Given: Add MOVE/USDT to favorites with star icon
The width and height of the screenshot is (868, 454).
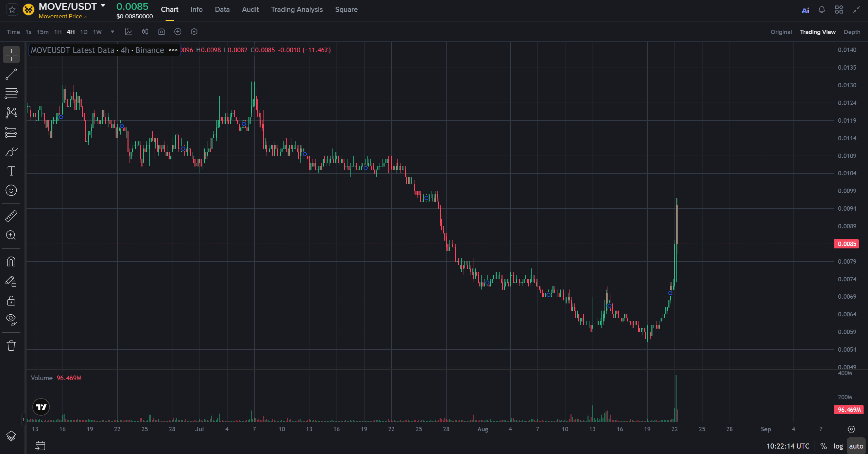Looking at the screenshot, I should [x=12, y=10].
